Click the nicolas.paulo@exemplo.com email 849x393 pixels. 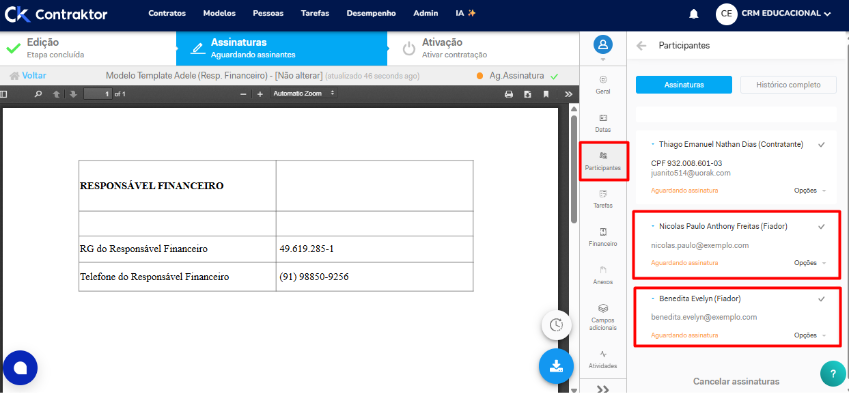click(x=700, y=245)
